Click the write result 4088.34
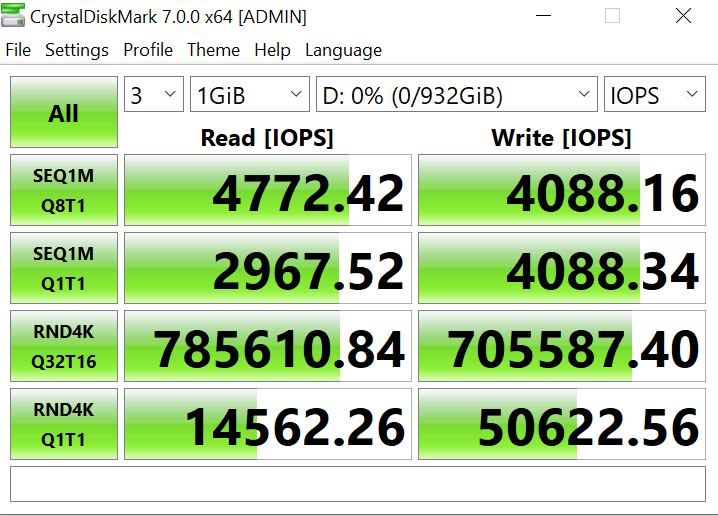The image size is (718, 516). coord(562,268)
